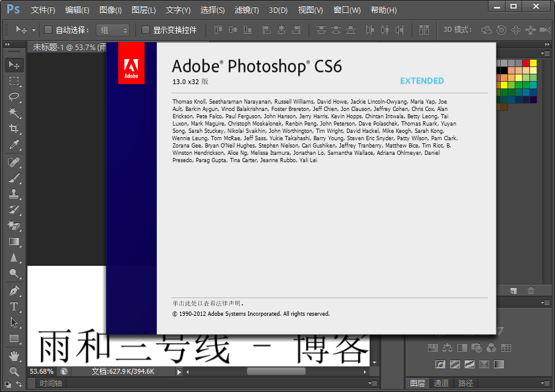The image size is (555, 392).
Task: Open the 文件(F) menu
Action: pos(43,10)
